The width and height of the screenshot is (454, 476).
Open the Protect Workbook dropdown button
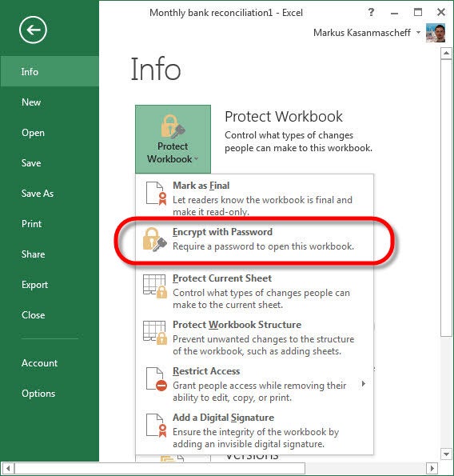pyautogui.click(x=173, y=139)
